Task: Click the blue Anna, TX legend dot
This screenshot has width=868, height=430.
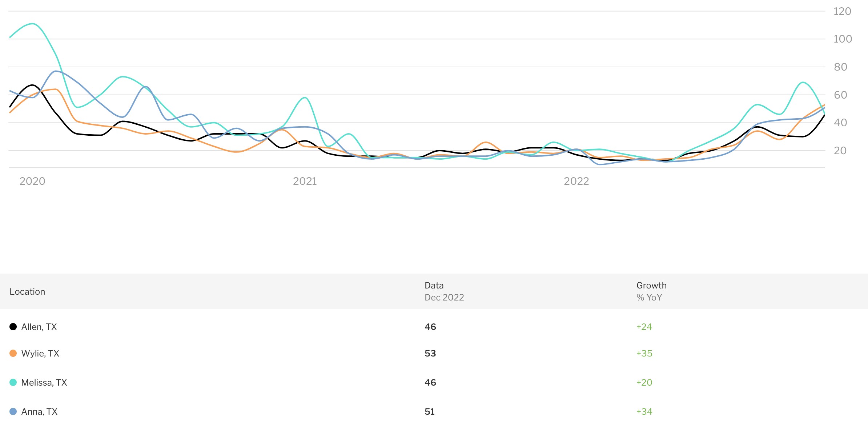Action: 13,411
